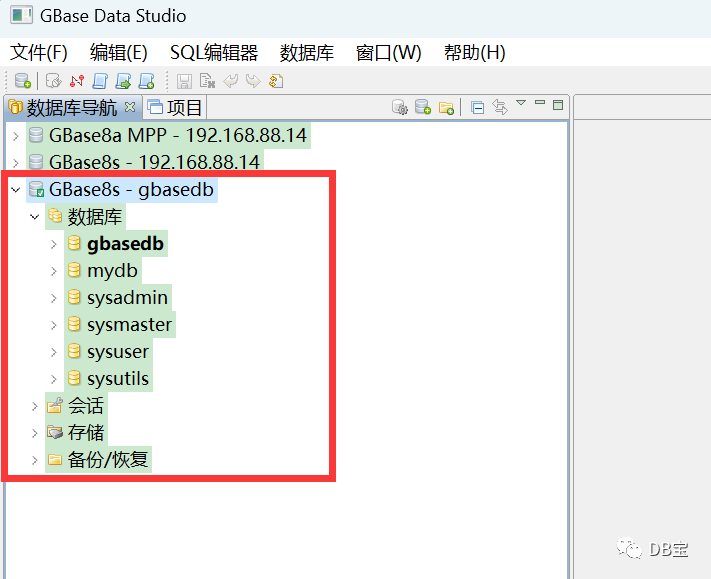Expand the 会话 node

34,406
